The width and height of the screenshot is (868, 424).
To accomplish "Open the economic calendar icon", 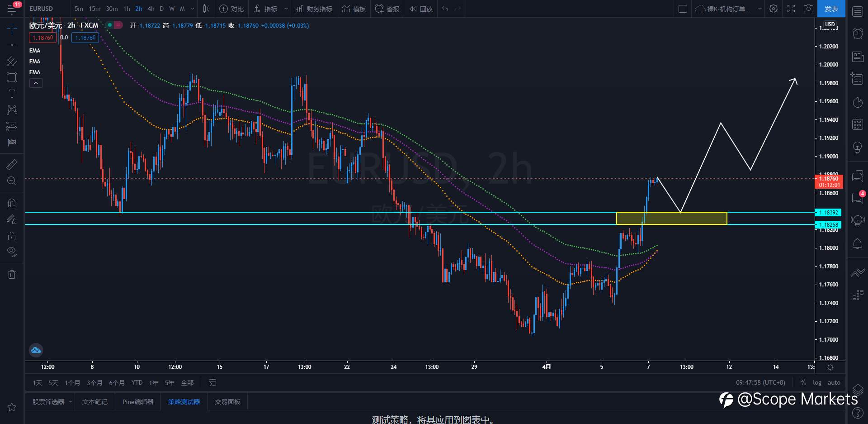I will click(x=858, y=124).
